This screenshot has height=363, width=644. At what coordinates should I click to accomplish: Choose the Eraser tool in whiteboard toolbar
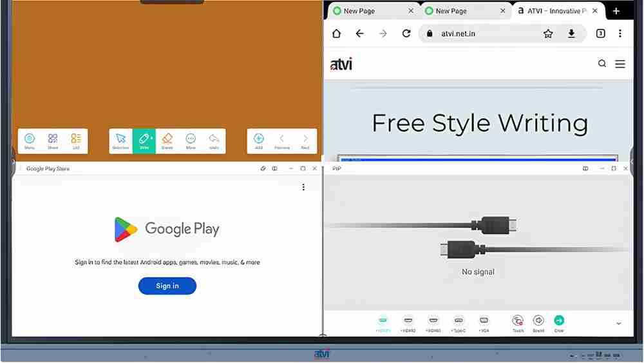point(167,141)
